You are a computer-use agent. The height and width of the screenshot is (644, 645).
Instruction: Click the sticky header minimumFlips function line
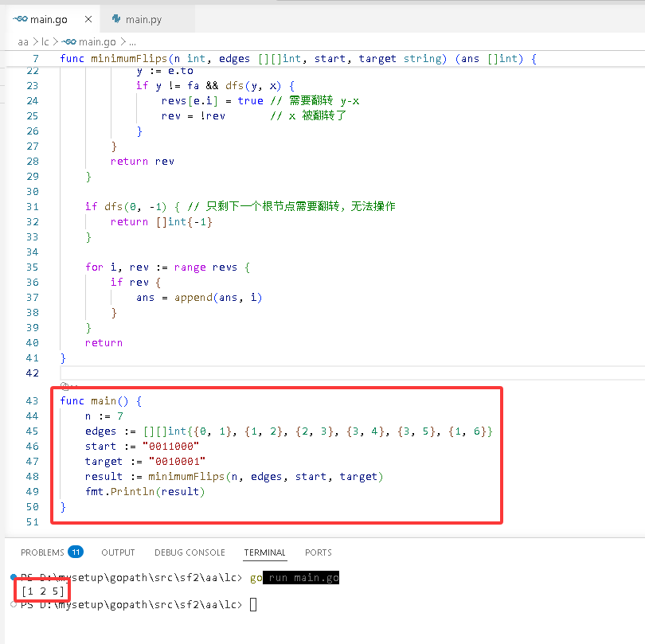[x=299, y=59]
